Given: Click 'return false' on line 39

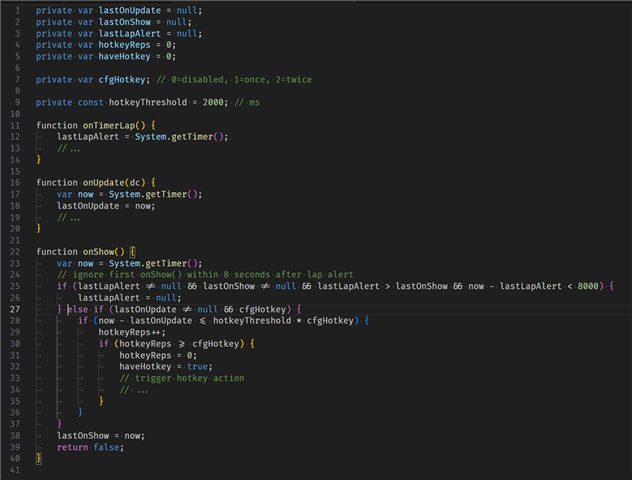Looking at the screenshot, I should 88,447.
